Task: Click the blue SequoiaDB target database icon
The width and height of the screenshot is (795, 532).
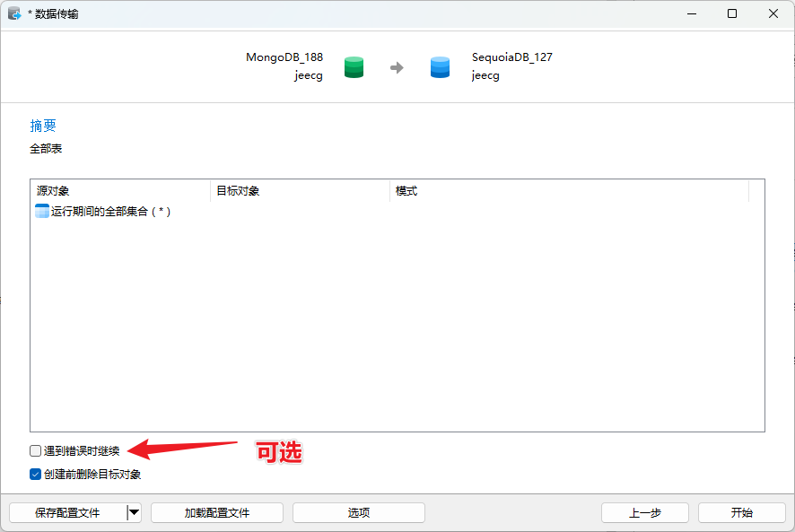Action: tap(440, 67)
